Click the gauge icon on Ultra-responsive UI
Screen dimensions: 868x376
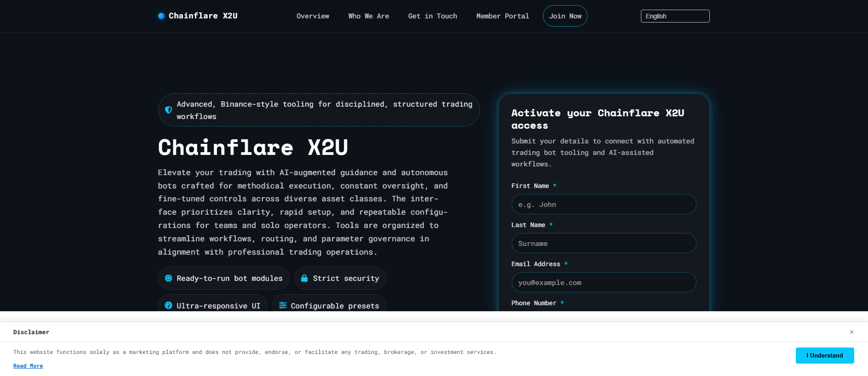(169, 305)
